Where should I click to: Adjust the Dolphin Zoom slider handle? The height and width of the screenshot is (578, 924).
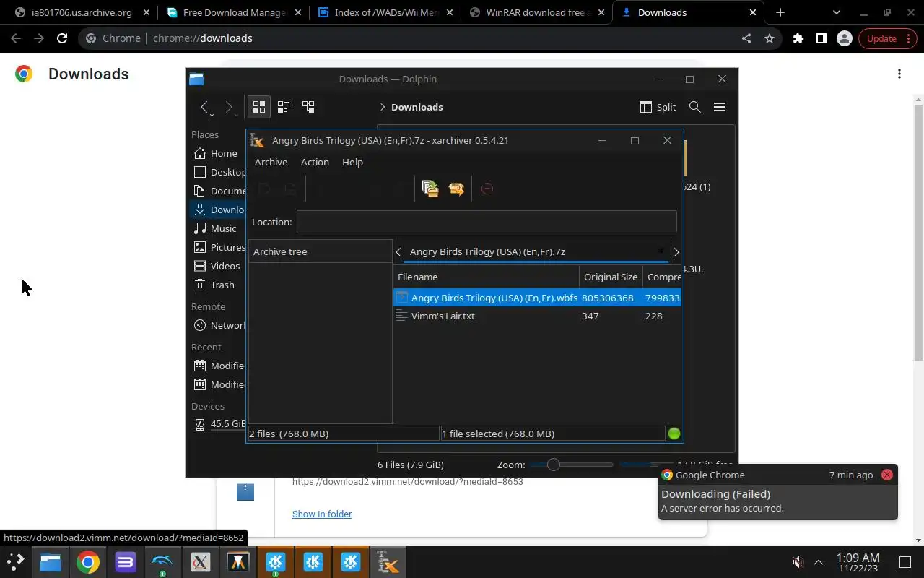click(x=554, y=465)
